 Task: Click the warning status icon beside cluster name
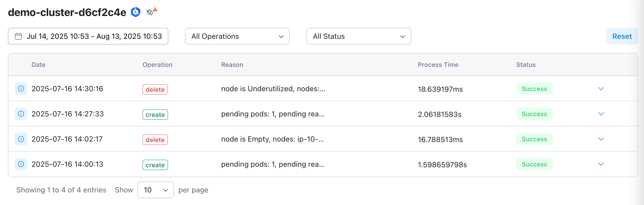[x=151, y=12]
